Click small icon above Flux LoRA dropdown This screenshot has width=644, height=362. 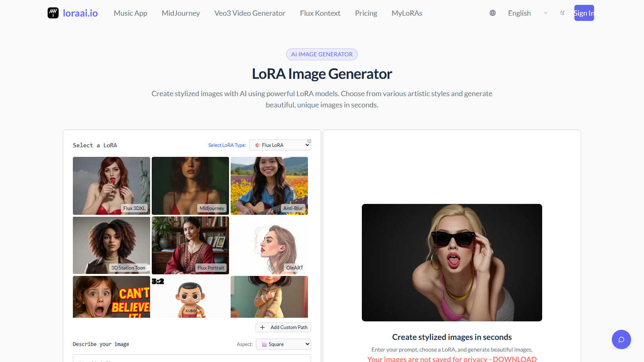pyautogui.click(x=309, y=141)
